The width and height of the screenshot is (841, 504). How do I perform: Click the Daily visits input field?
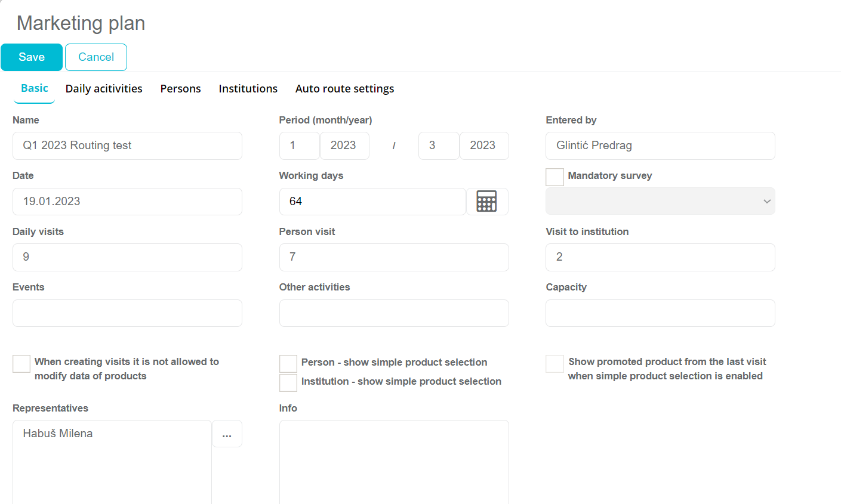[127, 257]
